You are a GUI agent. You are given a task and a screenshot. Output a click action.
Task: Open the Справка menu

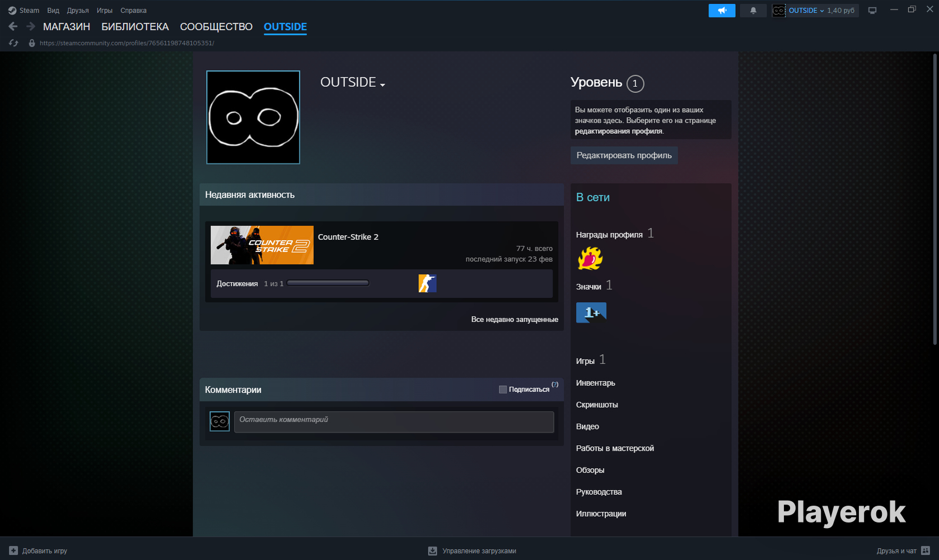point(133,11)
